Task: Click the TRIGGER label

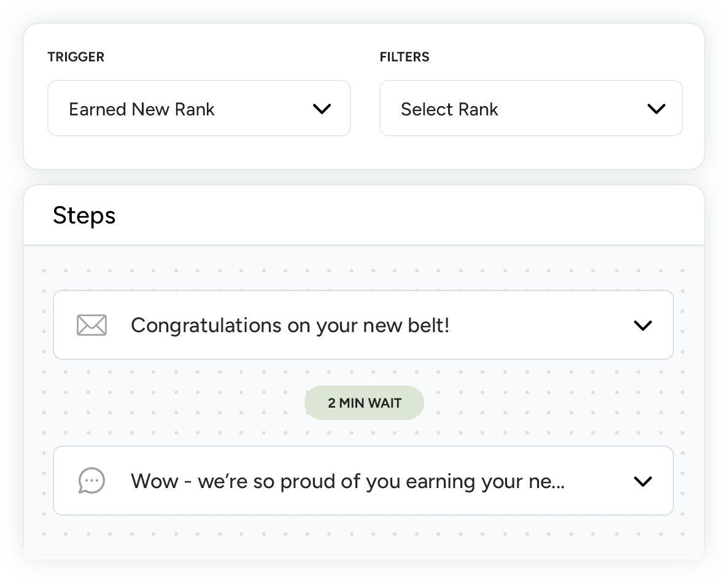Action: 76,57
